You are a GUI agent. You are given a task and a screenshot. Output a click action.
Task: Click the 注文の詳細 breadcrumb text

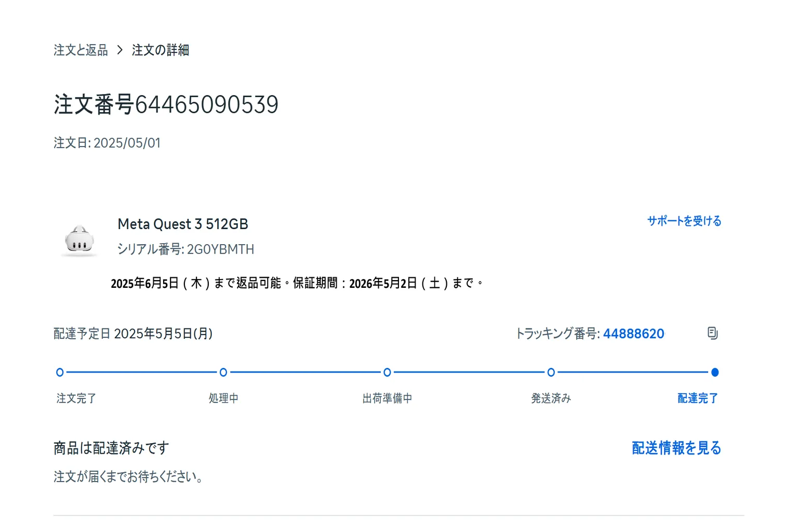click(x=161, y=50)
